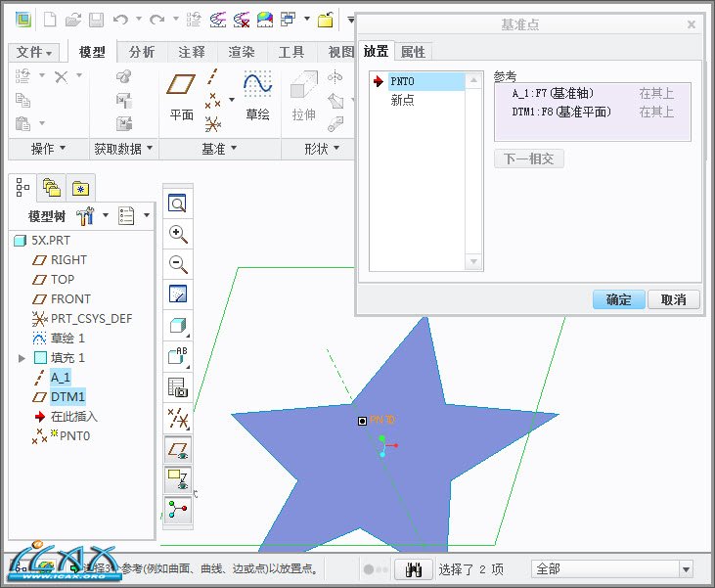Image resolution: width=715 pixels, height=588 pixels.
Task: Click the datum axis tool in ribbon
Action: coord(213,78)
